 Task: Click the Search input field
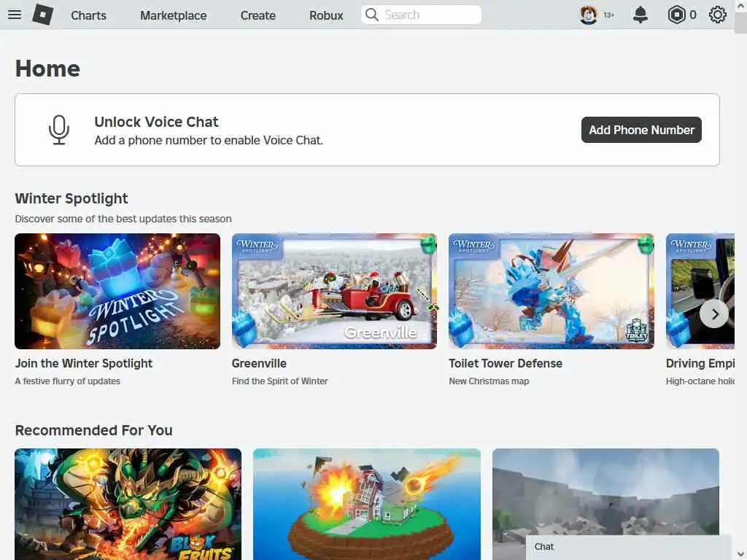421,15
